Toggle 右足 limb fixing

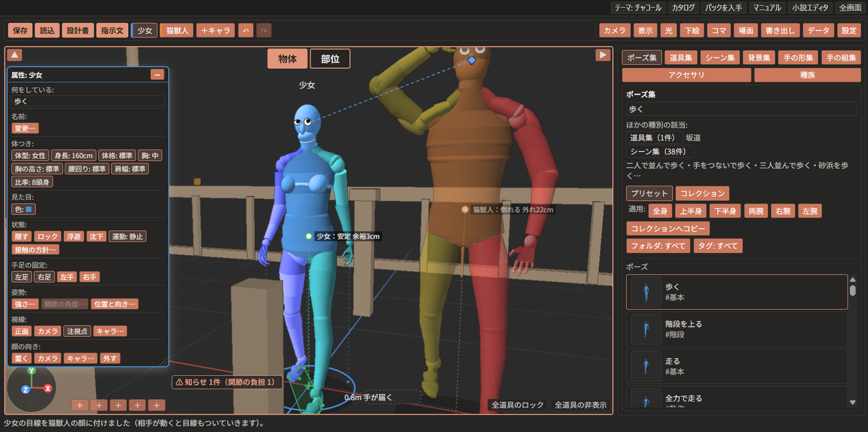(44, 276)
